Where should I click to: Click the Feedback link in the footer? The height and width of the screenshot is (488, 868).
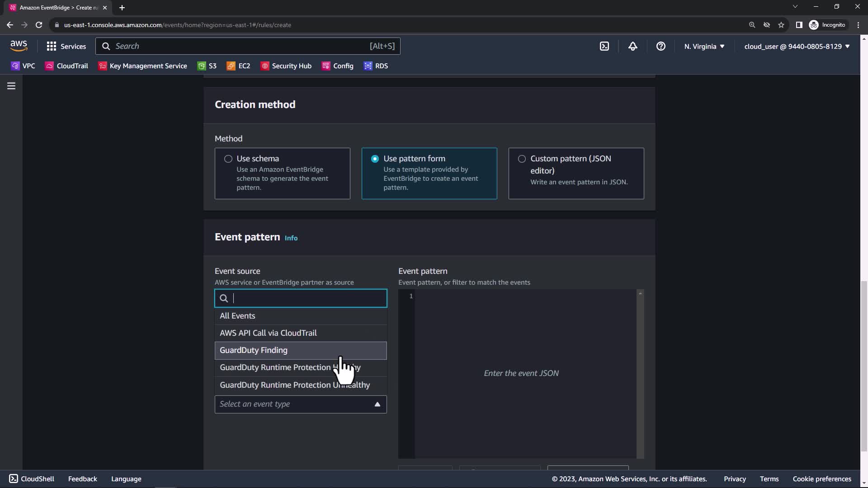pyautogui.click(x=82, y=479)
